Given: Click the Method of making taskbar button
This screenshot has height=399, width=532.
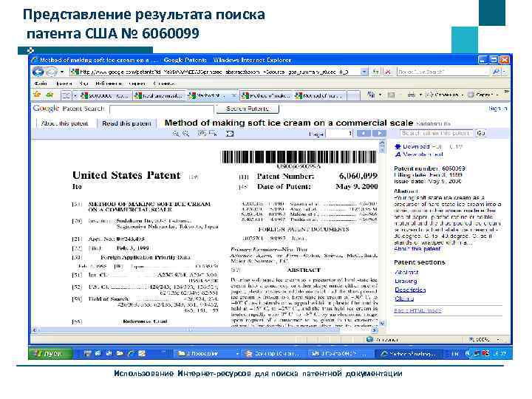Looking at the screenshot, I should click(x=409, y=353).
